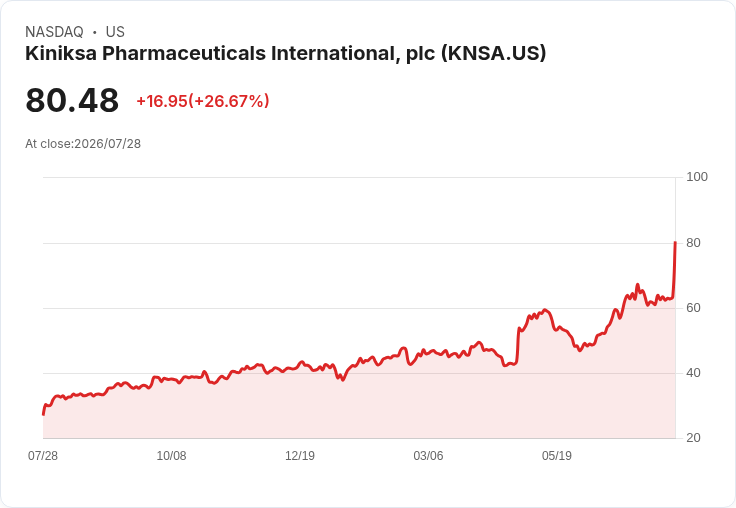Click the 12/19 date axis label
The height and width of the screenshot is (508, 736).
point(300,455)
